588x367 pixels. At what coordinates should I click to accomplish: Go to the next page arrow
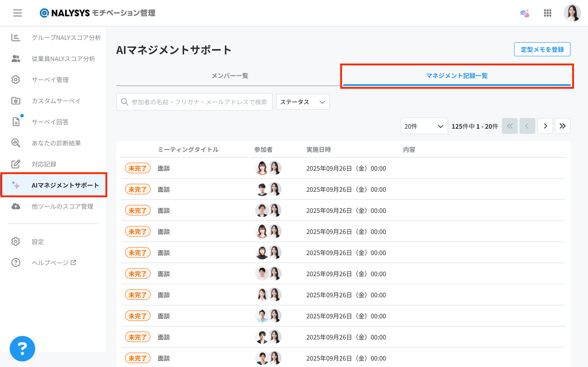545,126
